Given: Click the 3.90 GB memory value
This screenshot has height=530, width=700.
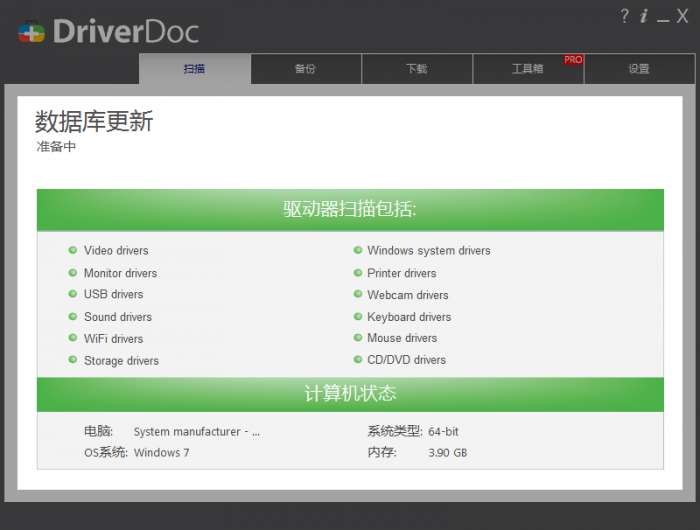Looking at the screenshot, I should coord(448,453).
